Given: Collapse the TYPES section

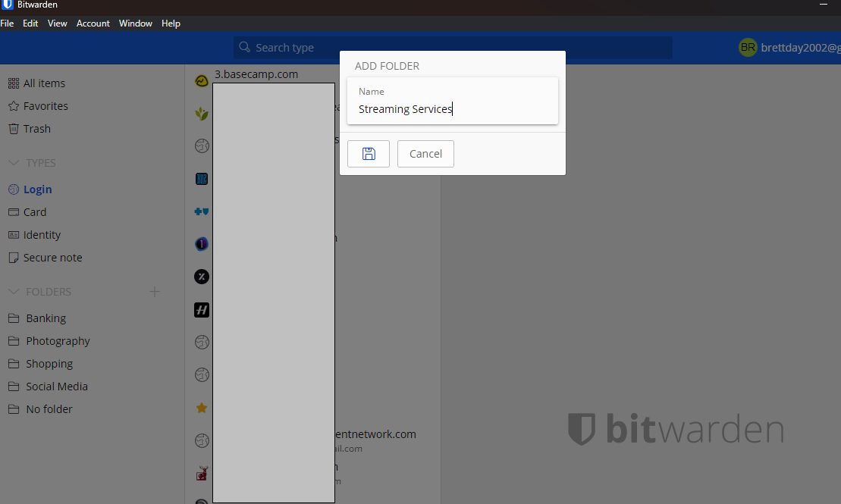Looking at the screenshot, I should (x=14, y=162).
